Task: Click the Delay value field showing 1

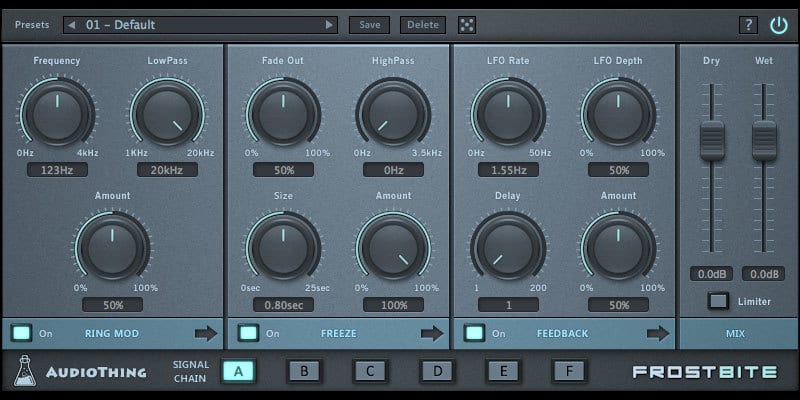Action: [508, 305]
